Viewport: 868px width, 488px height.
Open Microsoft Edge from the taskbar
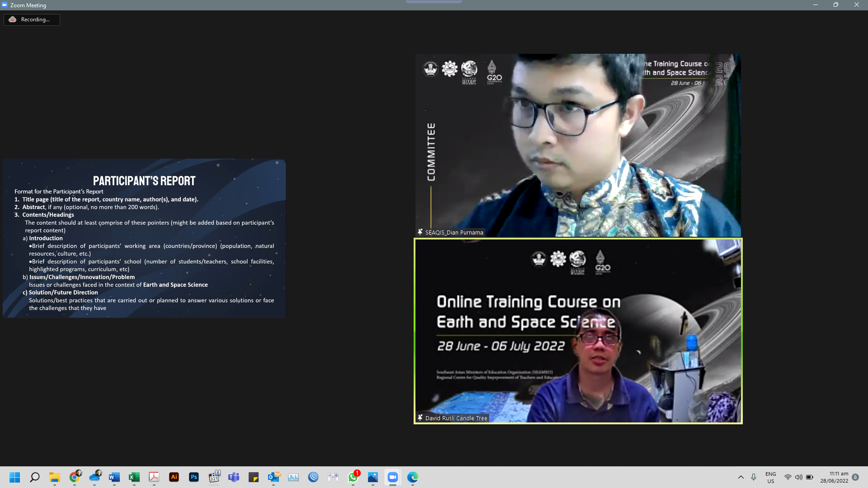(412, 477)
